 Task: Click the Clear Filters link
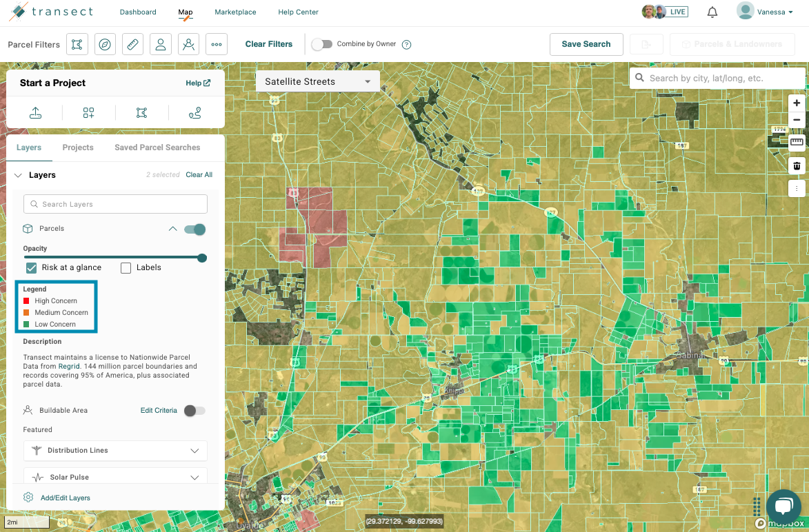pos(269,44)
